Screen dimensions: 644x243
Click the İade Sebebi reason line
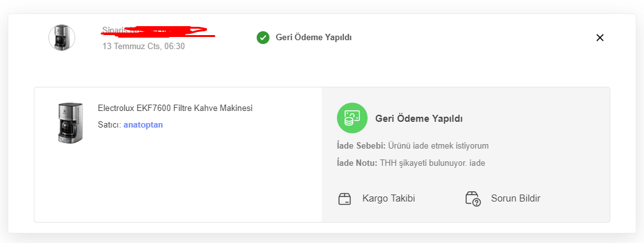coord(412,146)
